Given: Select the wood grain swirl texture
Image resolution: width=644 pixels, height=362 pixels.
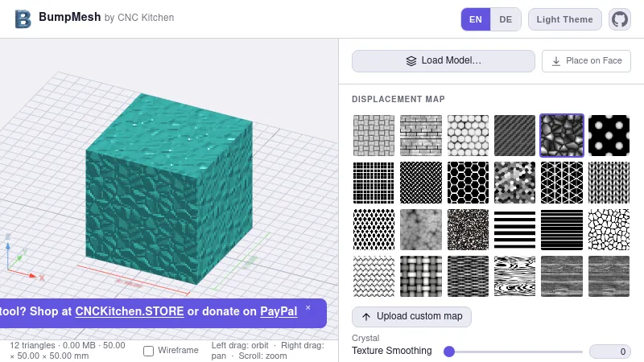Looking at the screenshot, I should coord(514,277).
